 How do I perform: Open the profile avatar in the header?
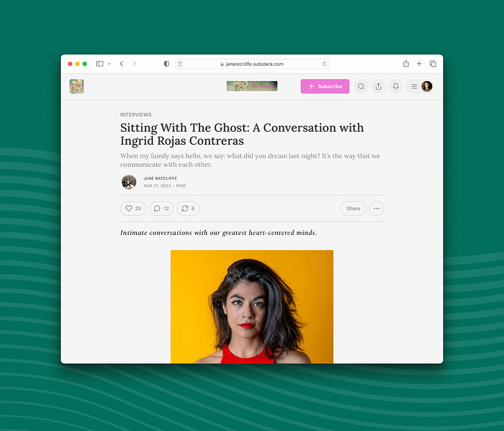coord(427,86)
